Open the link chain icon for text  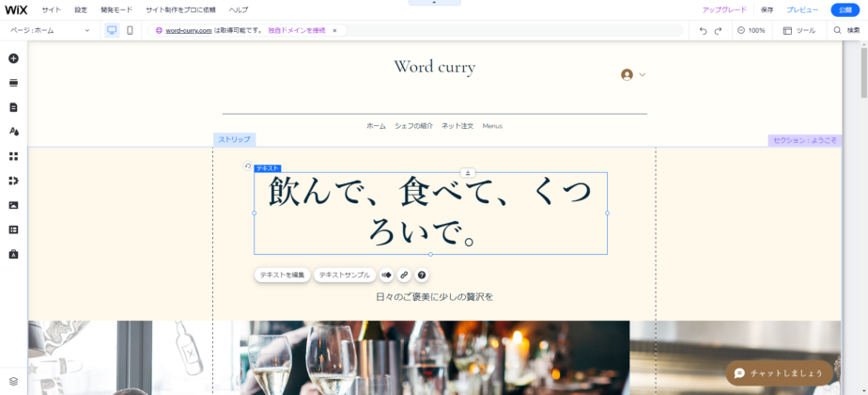[x=404, y=275]
